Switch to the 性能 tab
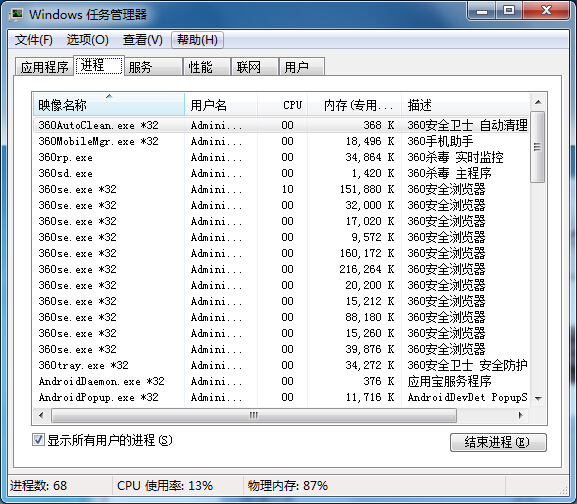 pyautogui.click(x=206, y=67)
